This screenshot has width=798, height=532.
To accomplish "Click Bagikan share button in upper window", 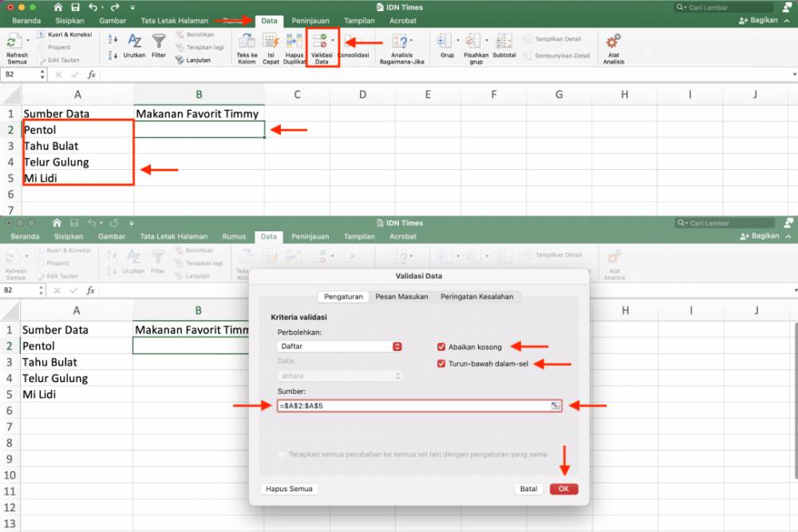I will 758,21.
